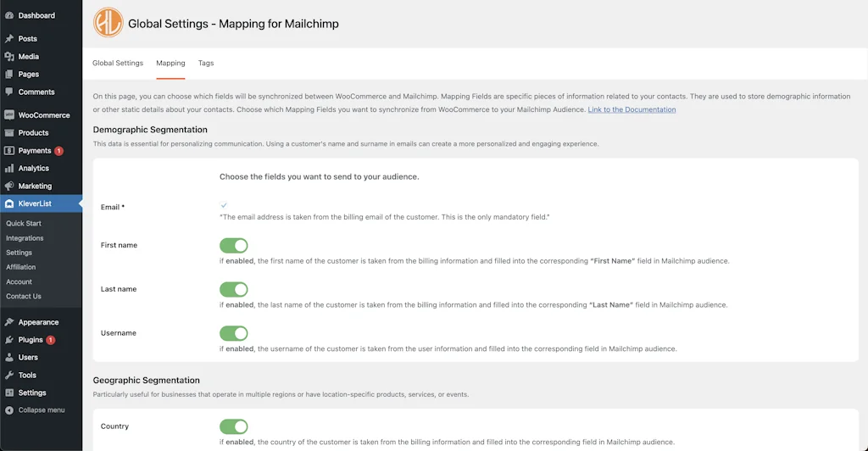This screenshot has width=868, height=451.
Task: Go to WooCommerce menu label
Action: 44,115
